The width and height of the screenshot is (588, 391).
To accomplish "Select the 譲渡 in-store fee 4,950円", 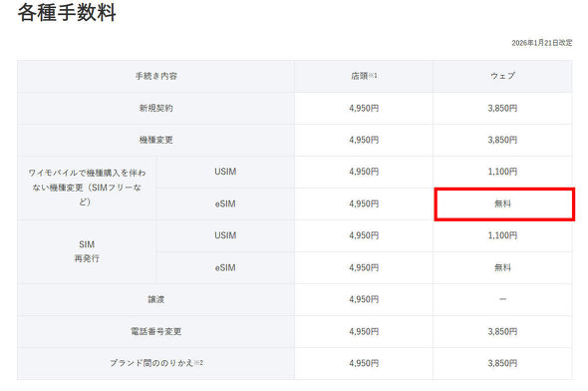I will [x=364, y=299].
